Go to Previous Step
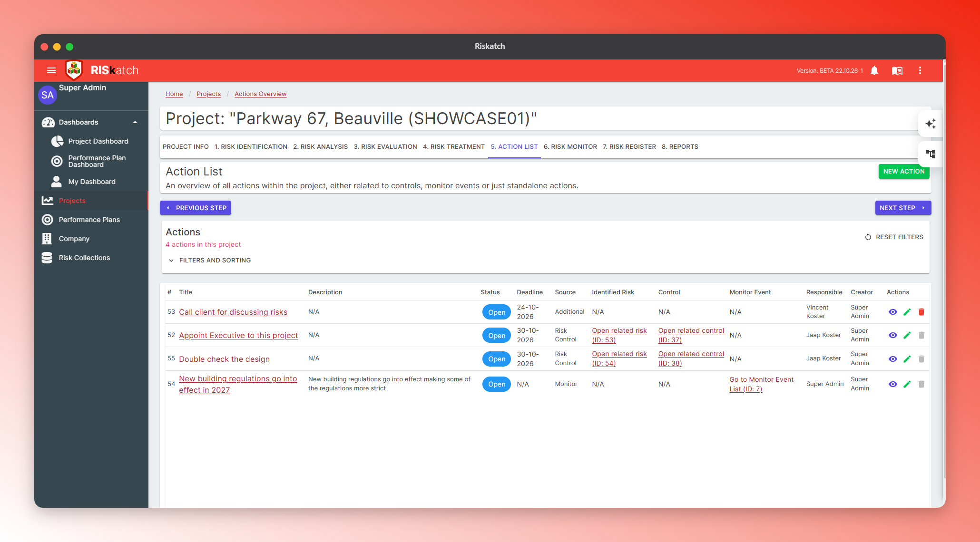The height and width of the screenshot is (542, 980). pyautogui.click(x=196, y=208)
